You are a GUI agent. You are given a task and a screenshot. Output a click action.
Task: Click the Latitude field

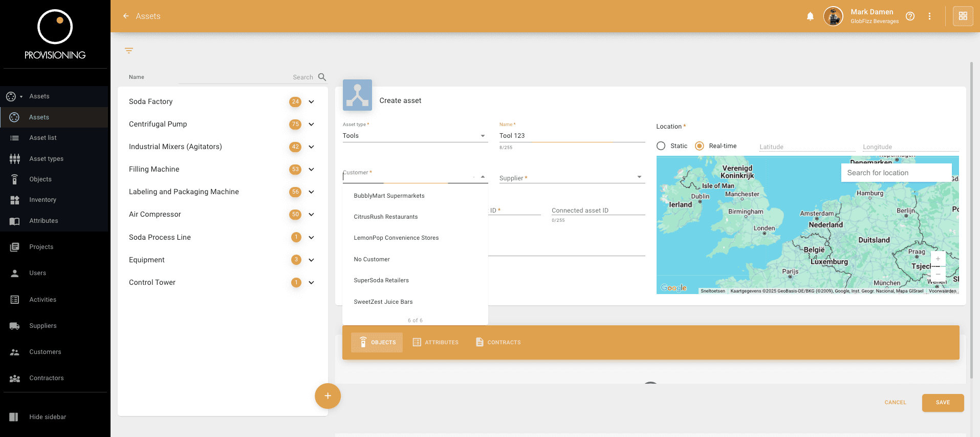807,147
